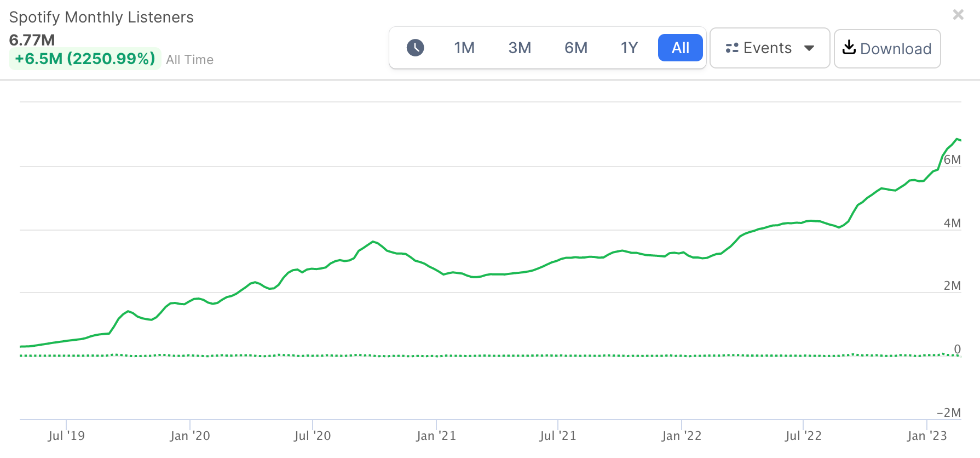Viewport: 980px width, 458px height.
Task: Click the Jan '23 x-axis label
Action: tap(926, 436)
